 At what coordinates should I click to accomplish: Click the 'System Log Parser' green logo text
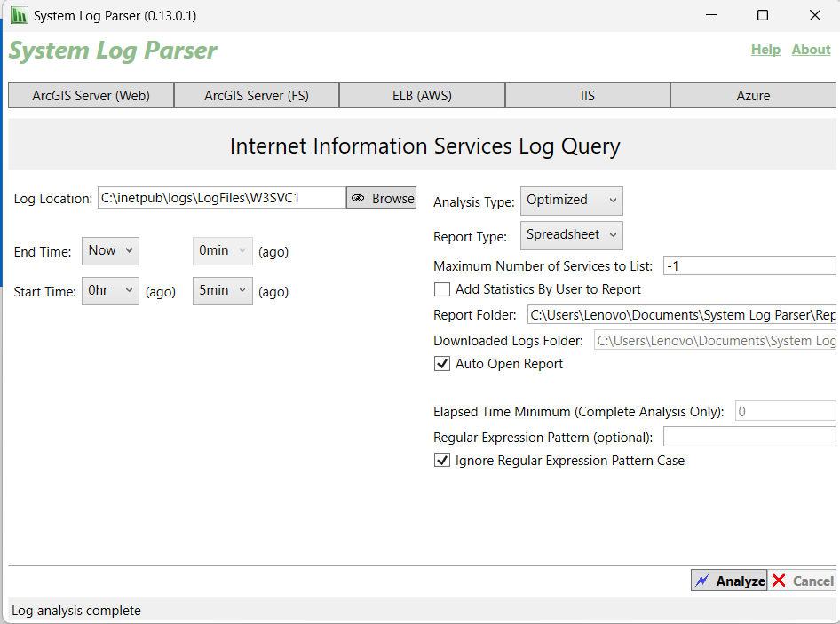113,51
